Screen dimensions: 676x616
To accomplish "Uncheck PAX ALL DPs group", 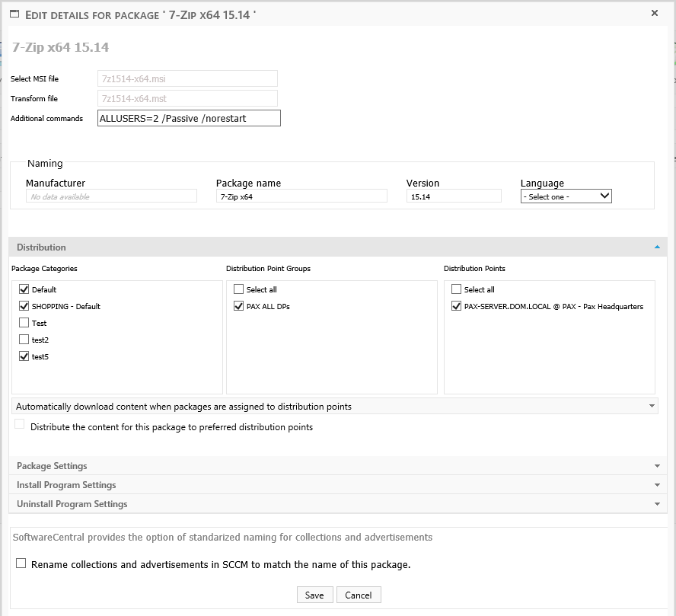I will (239, 306).
